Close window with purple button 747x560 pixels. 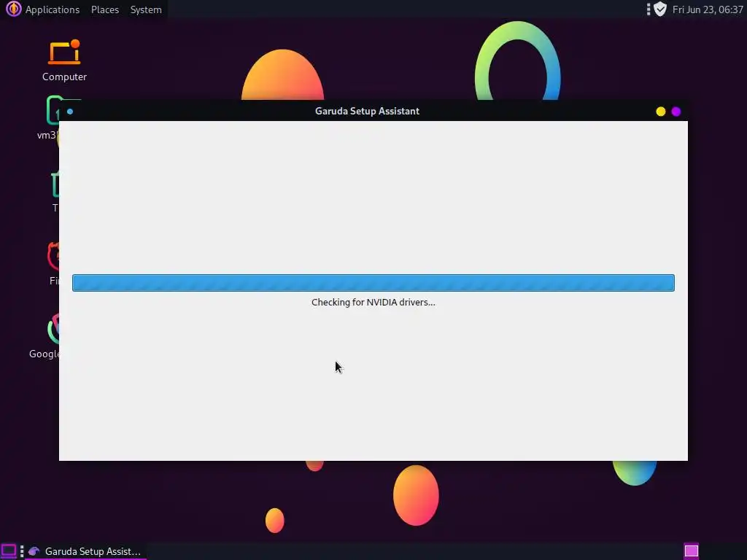[676, 112]
